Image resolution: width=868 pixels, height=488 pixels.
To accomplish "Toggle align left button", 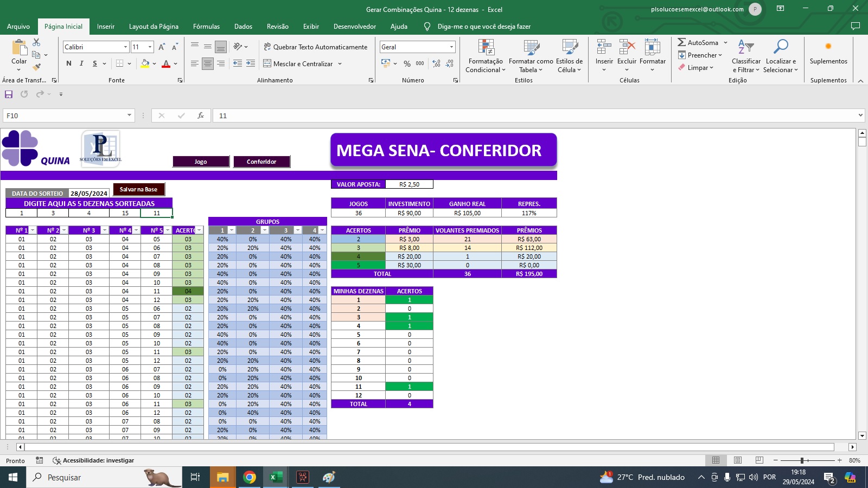I will [195, 63].
